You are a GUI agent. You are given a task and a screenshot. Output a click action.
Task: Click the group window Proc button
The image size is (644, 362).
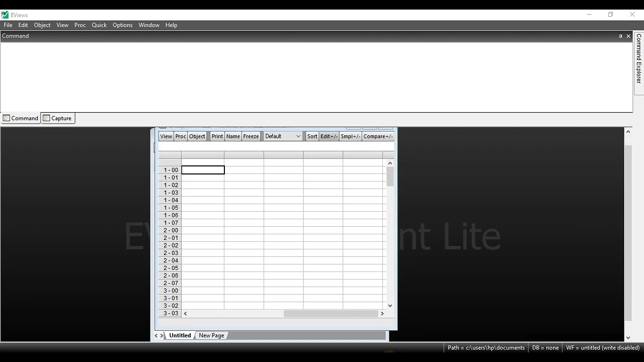click(181, 136)
